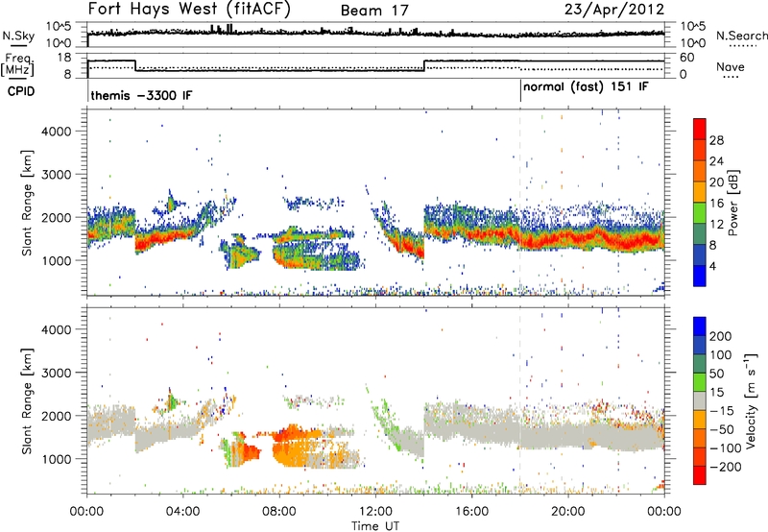Click the 'Power [dB]' colorbar label

point(733,203)
